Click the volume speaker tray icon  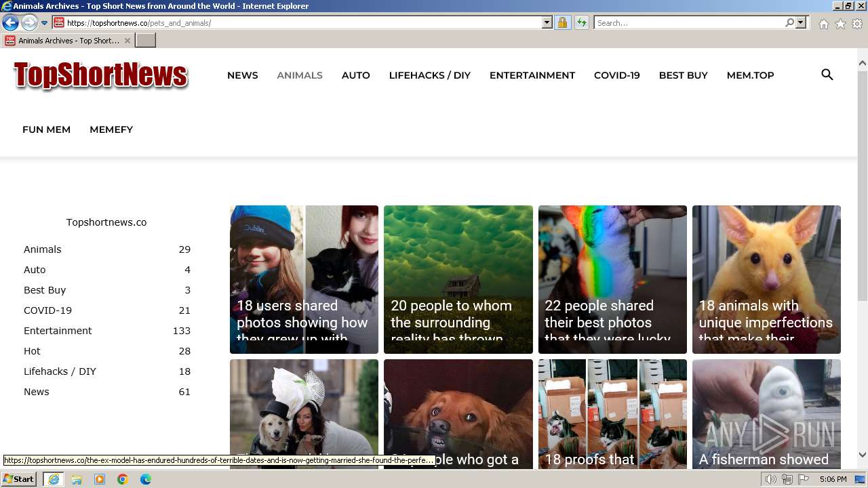(771, 479)
